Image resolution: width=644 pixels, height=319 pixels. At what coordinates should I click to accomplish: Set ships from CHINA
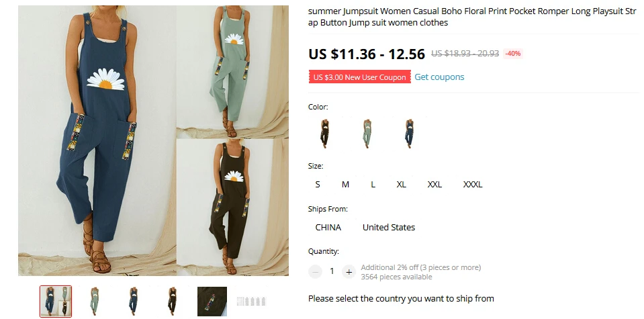(x=328, y=227)
